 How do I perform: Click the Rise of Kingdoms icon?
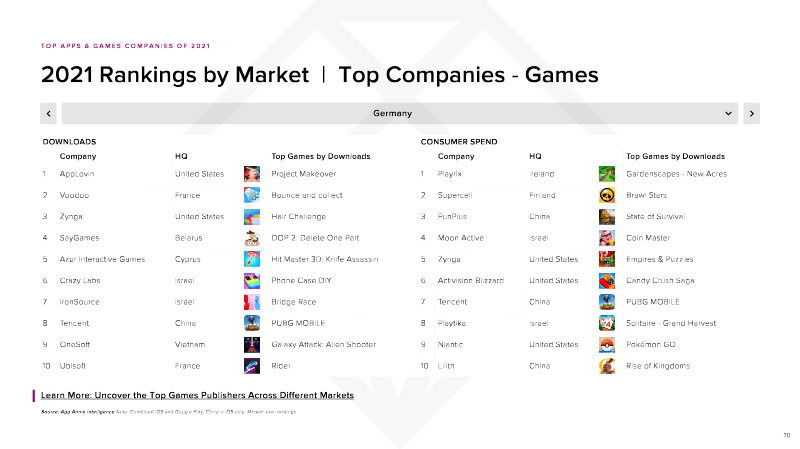point(607,366)
